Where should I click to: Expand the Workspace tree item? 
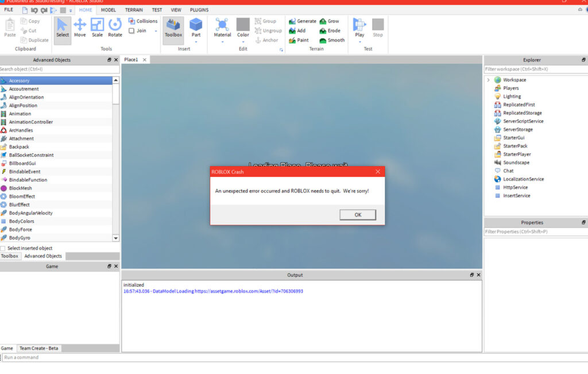click(489, 80)
